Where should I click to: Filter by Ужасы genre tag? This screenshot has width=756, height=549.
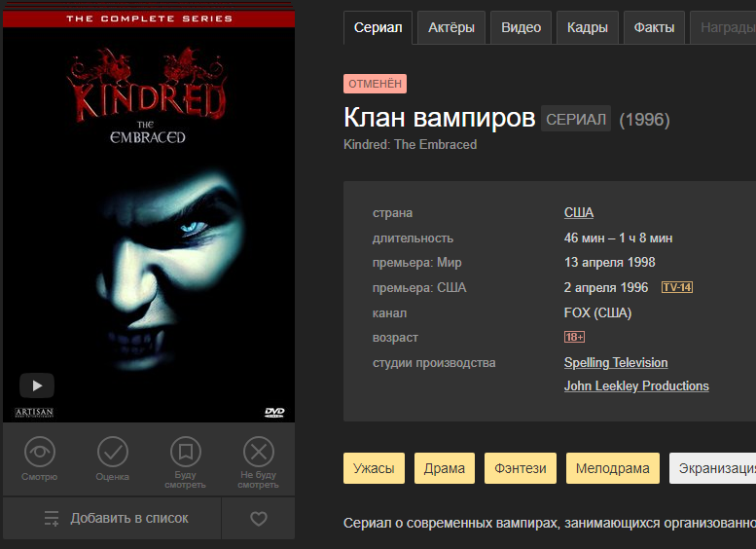374,468
